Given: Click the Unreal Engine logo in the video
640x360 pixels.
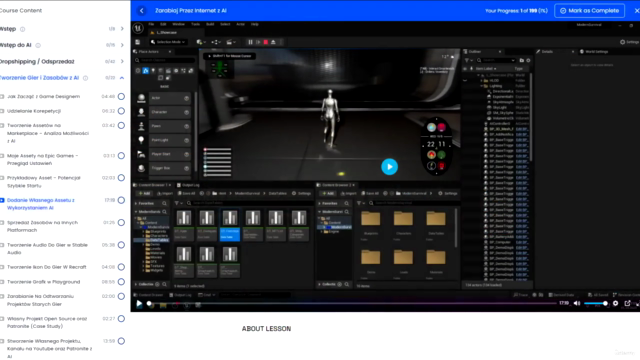Looking at the screenshot, I should point(138,28).
